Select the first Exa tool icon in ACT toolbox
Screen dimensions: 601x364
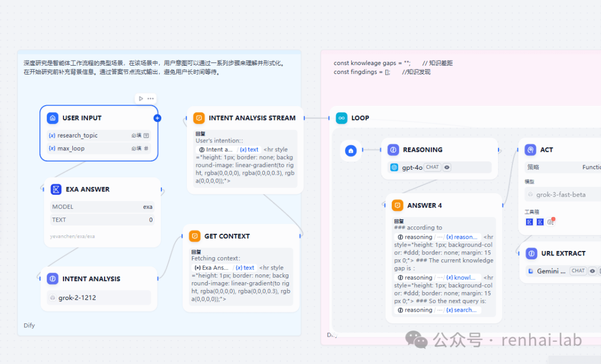click(529, 222)
